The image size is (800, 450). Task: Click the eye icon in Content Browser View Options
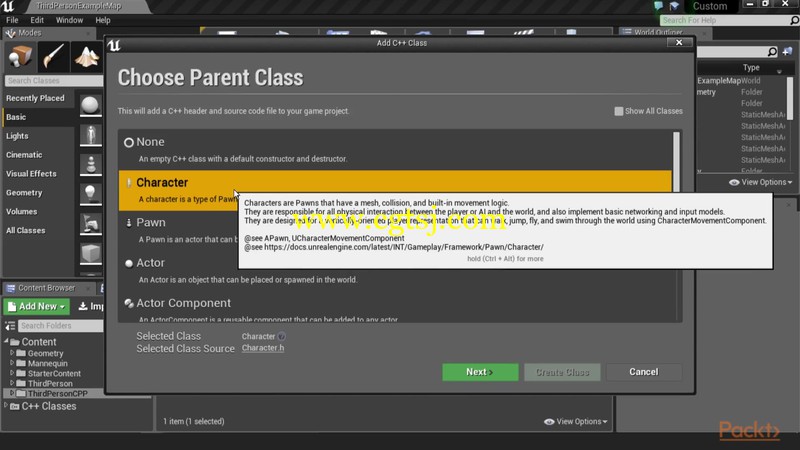(549, 422)
